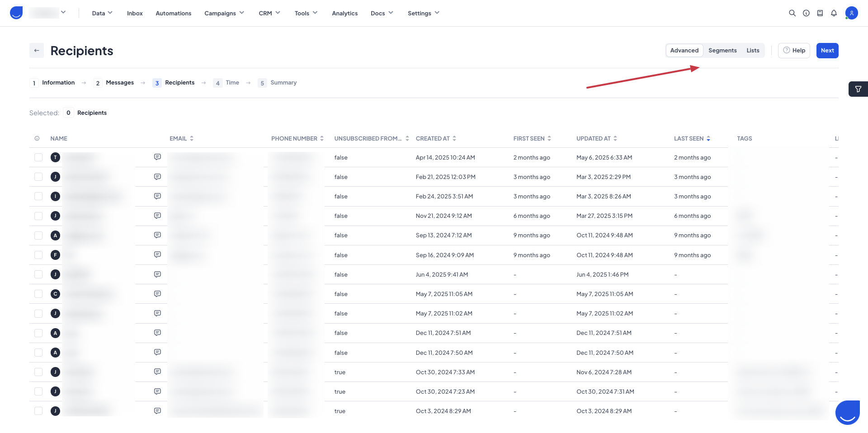
Task: Click the Help button
Action: (x=794, y=51)
